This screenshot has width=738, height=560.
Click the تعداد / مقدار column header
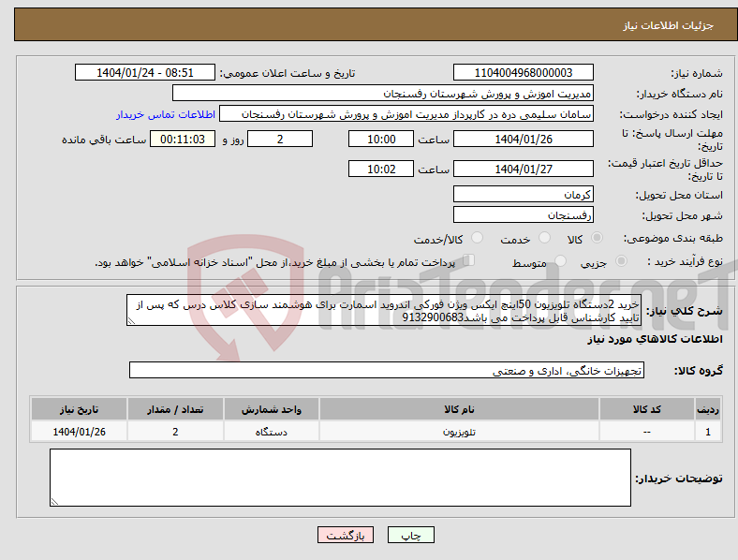point(175,409)
